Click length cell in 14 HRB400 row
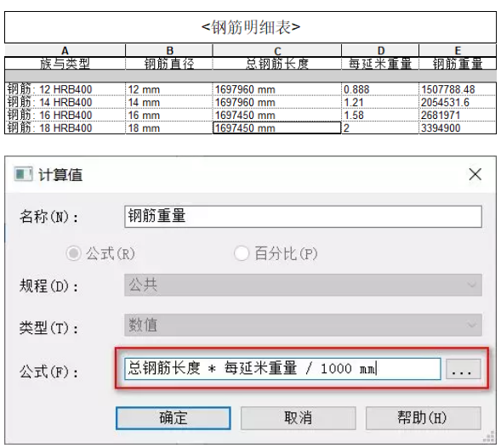The image size is (501, 448). click(277, 102)
